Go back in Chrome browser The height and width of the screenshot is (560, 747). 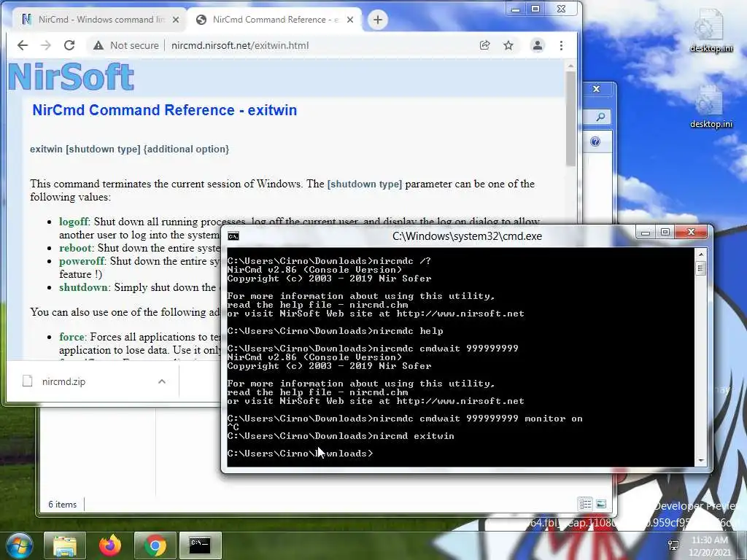tap(23, 45)
